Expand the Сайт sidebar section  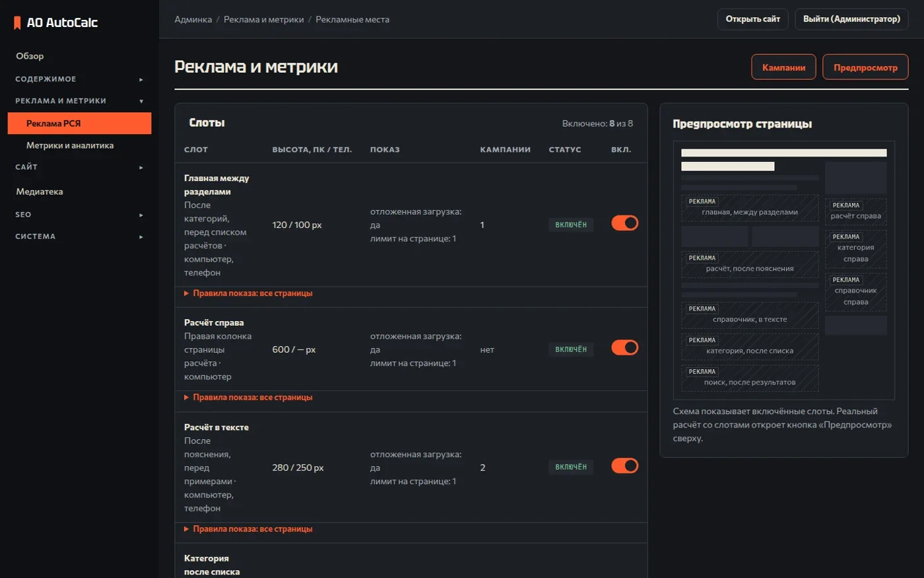click(79, 167)
